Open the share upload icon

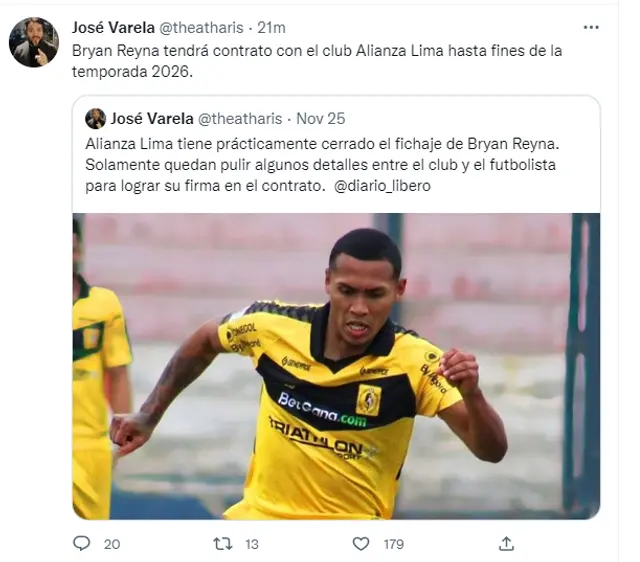(x=506, y=544)
